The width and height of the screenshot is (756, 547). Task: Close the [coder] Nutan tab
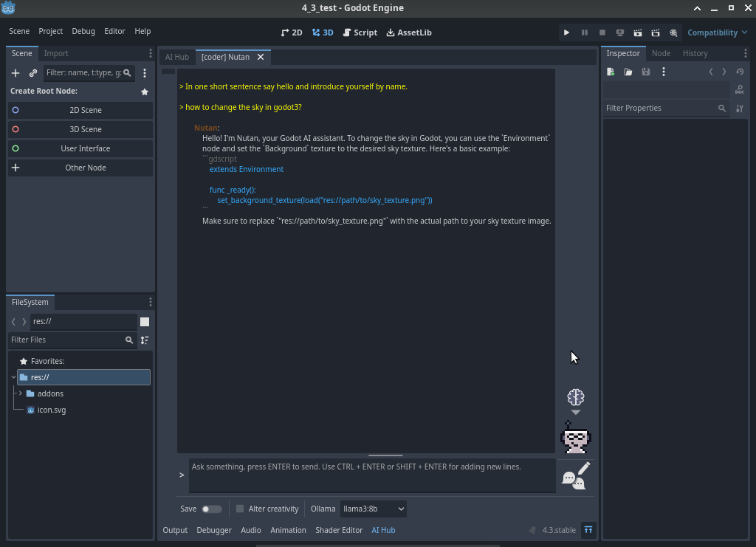coord(261,57)
